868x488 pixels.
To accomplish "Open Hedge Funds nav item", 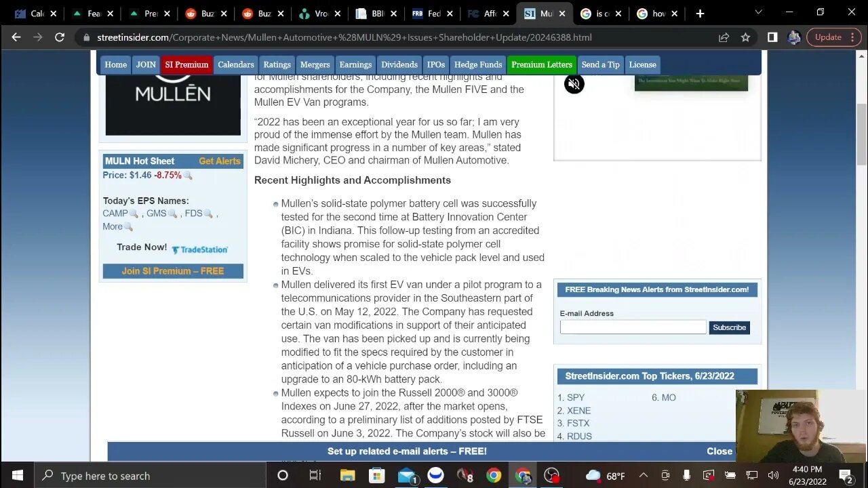I will 478,64.
